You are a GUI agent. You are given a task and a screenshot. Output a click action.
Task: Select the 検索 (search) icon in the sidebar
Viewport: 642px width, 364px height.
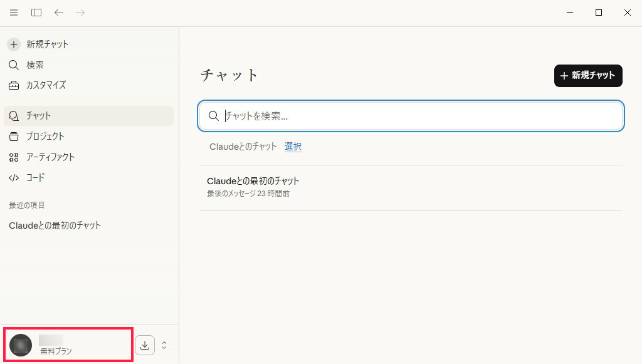(x=14, y=65)
